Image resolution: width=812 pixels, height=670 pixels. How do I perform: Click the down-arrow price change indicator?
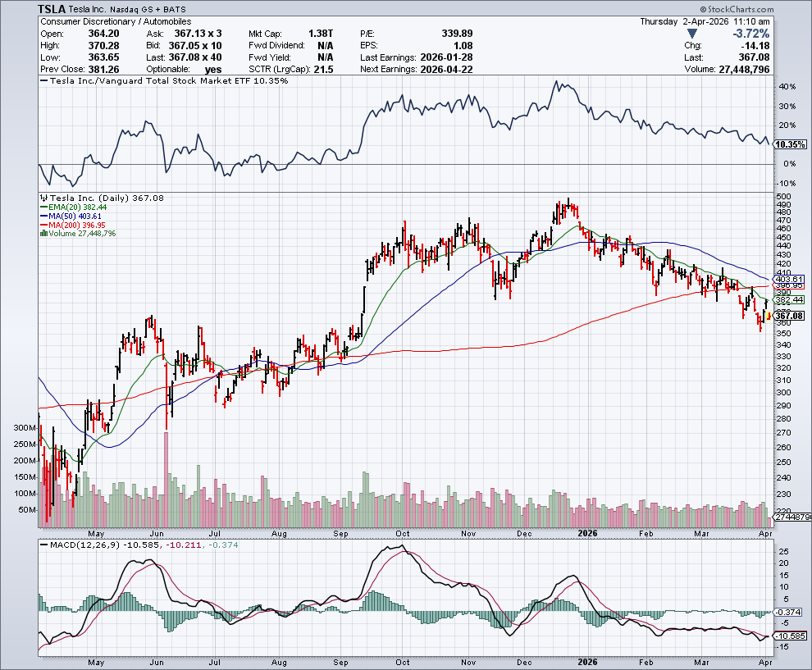click(693, 34)
